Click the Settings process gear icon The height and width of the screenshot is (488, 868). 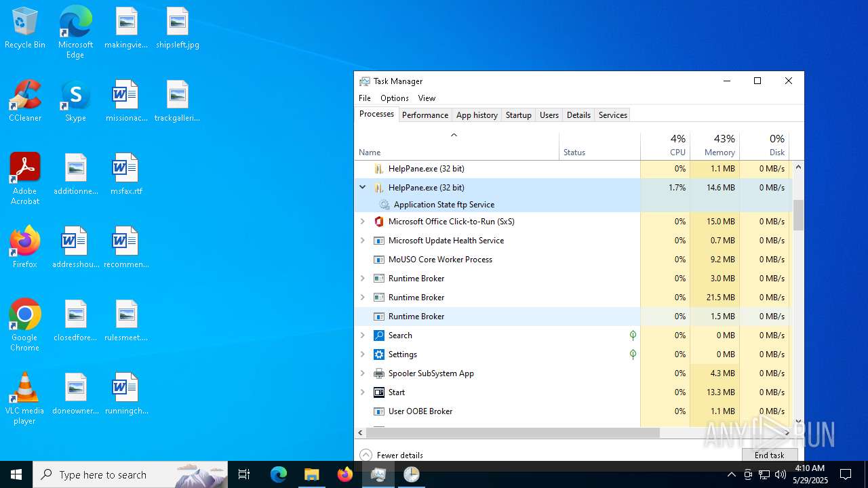[x=379, y=354]
